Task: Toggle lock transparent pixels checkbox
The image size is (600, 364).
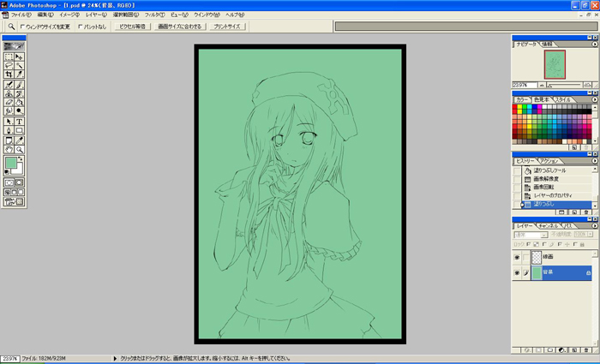Action: (x=529, y=244)
